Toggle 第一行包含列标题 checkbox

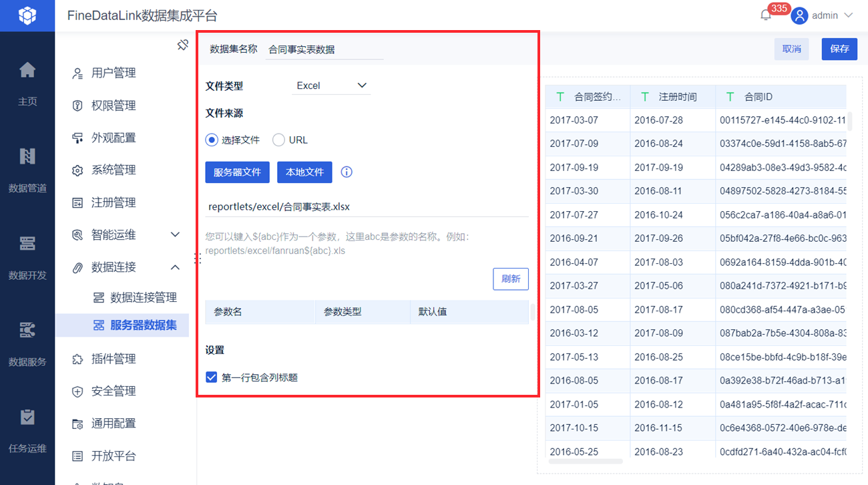click(212, 377)
